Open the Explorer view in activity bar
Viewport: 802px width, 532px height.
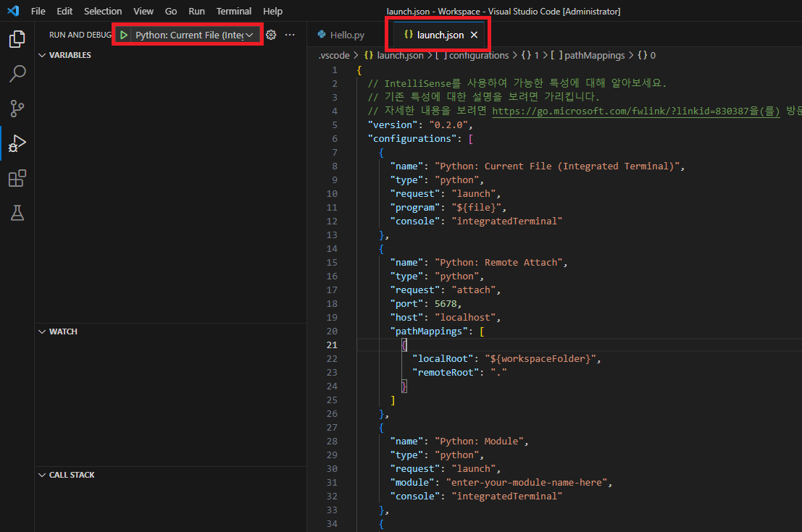point(17,39)
